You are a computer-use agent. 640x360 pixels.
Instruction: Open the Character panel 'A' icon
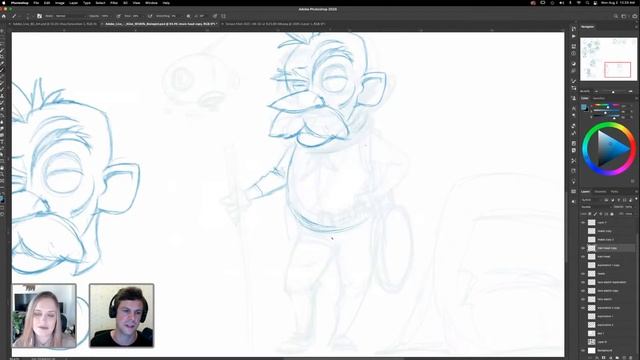[x=573, y=108]
